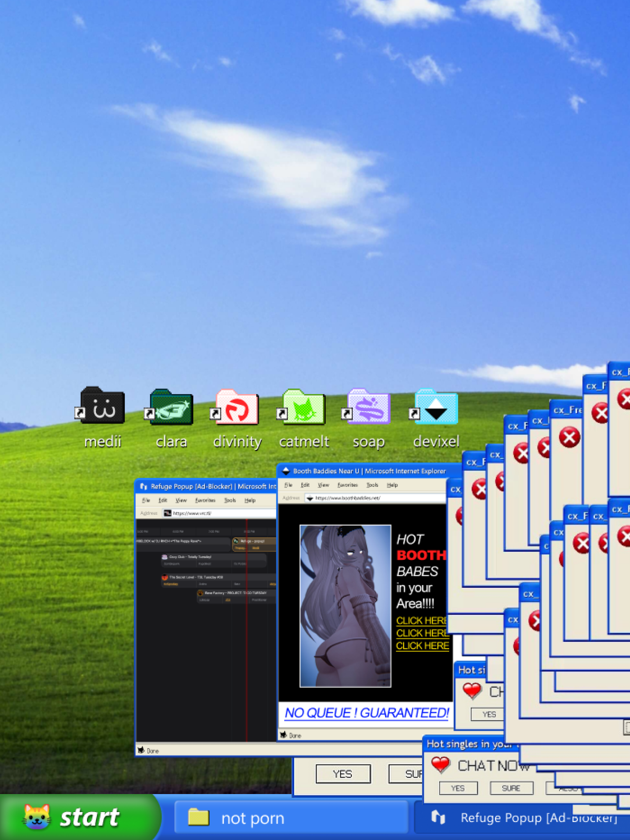Switch to the not porn taskbar item
Viewport: 630px width, 840px height.
coord(292,817)
